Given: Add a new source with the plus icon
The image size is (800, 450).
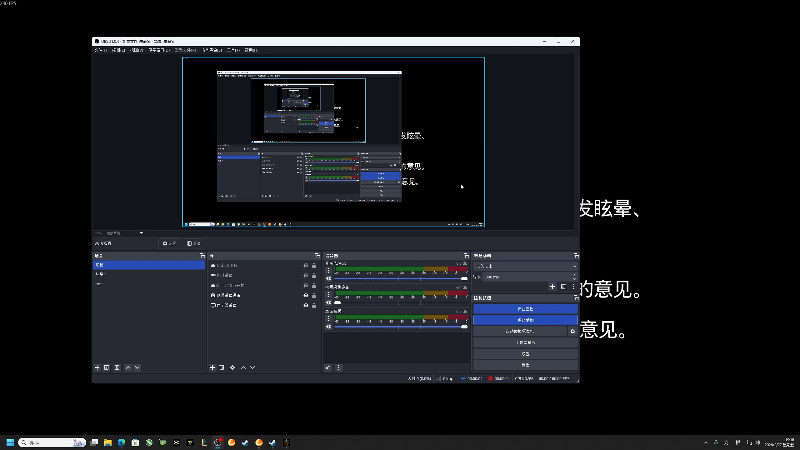Looking at the screenshot, I should tap(212, 368).
